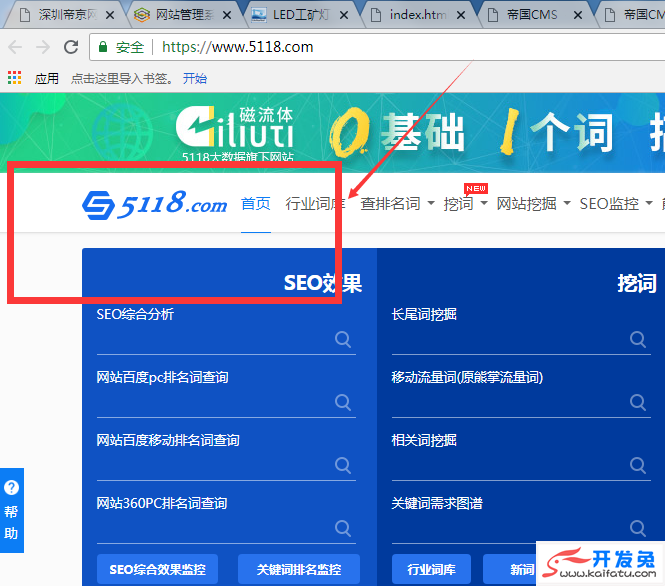The width and height of the screenshot is (665, 586).
Task: Close the LED工矿灯 tab
Action: (x=344, y=16)
